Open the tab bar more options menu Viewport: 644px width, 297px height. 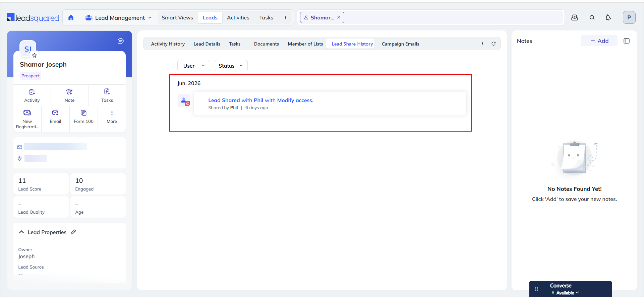pyautogui.click(x=482, y=44)
